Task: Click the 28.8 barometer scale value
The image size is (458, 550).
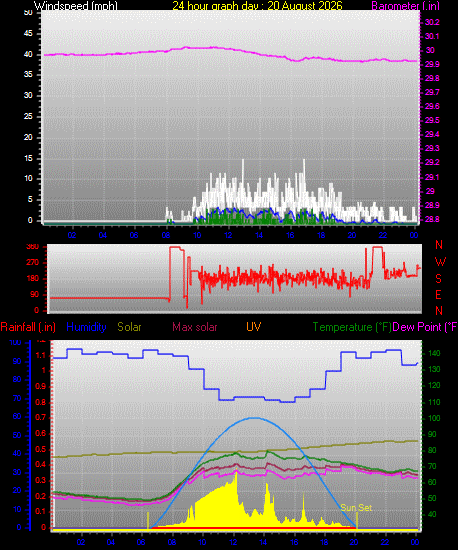Action: point(432,219)
